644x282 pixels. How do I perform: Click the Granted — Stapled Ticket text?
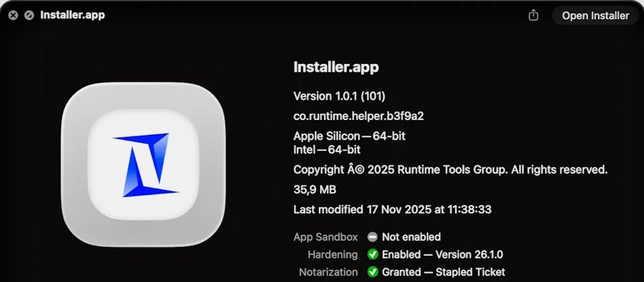(x=443, y=272)
